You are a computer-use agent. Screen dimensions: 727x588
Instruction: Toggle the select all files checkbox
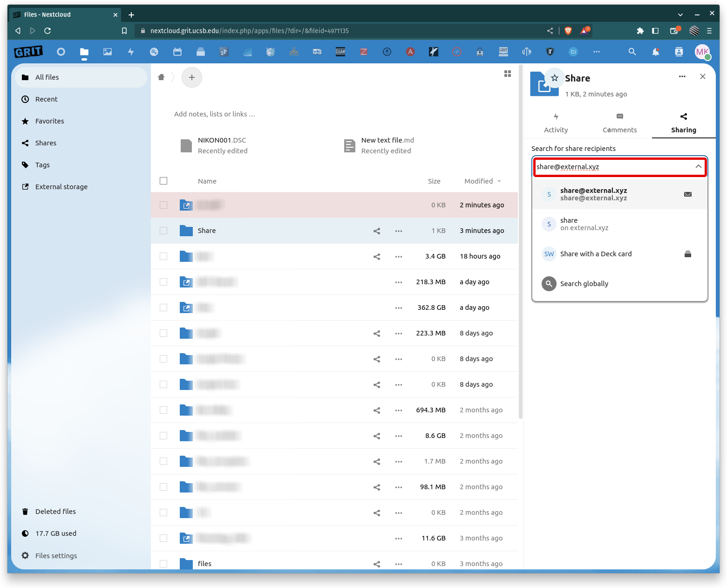tap(163, 181)
